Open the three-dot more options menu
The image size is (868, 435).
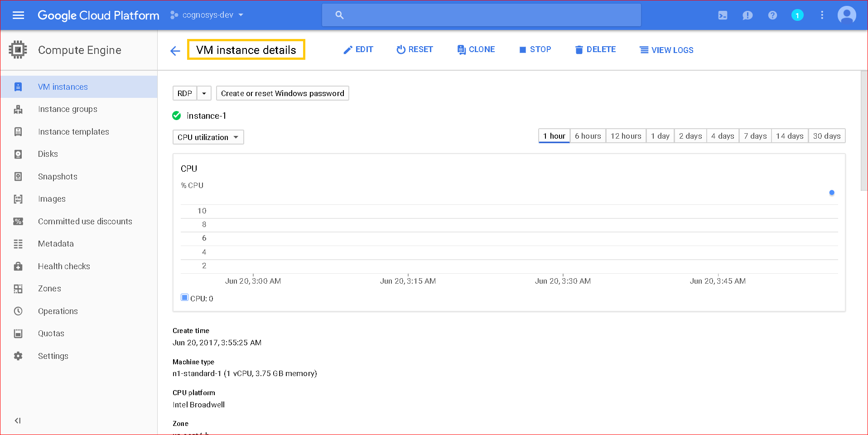pos(822,15)
